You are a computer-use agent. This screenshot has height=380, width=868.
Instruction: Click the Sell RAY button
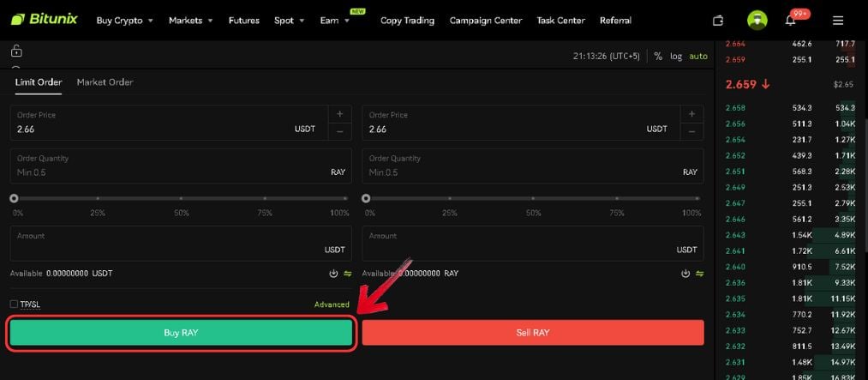(532, 332)
